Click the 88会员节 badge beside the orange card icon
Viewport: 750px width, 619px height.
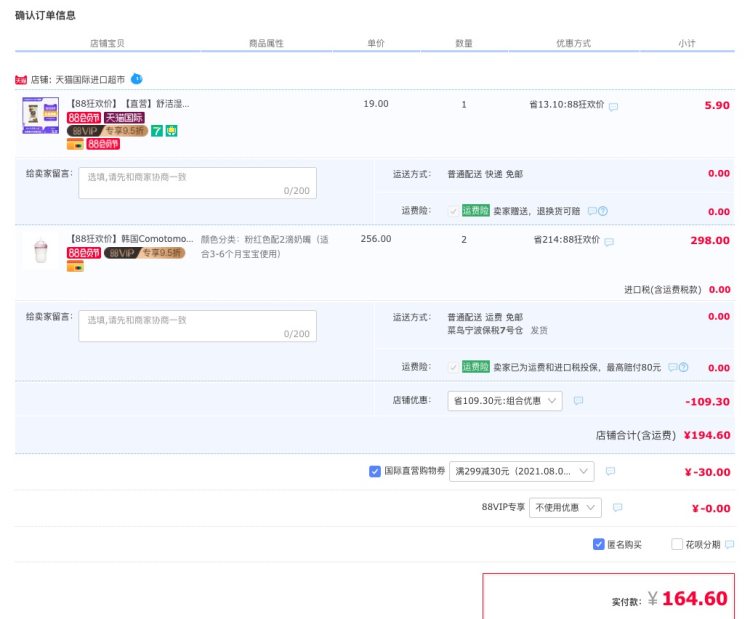(103, 144)
